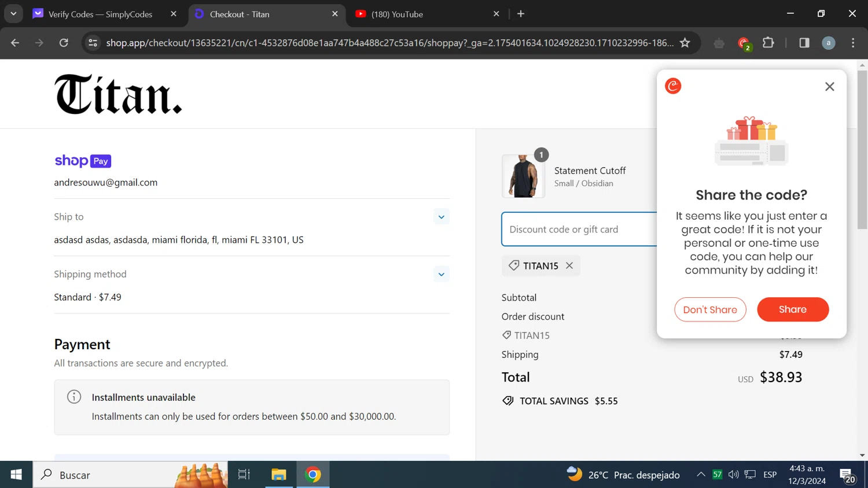The height and width of the screenshot is (488, 868).
Task: Focus the Discount code or gift card field
Action: pyautogui.click(x=579, y=229)
